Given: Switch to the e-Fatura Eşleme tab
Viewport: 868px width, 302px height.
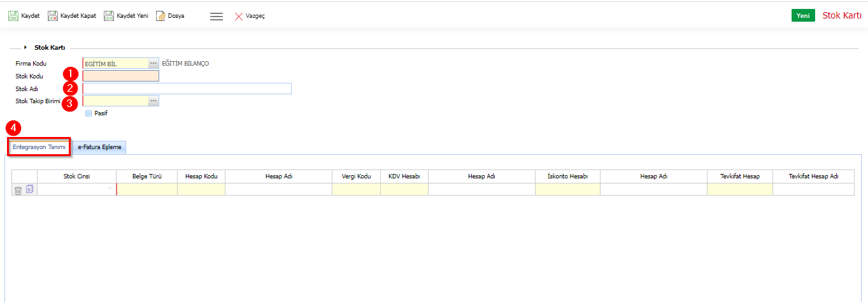Looking at the screenshot, I should 99,147.
